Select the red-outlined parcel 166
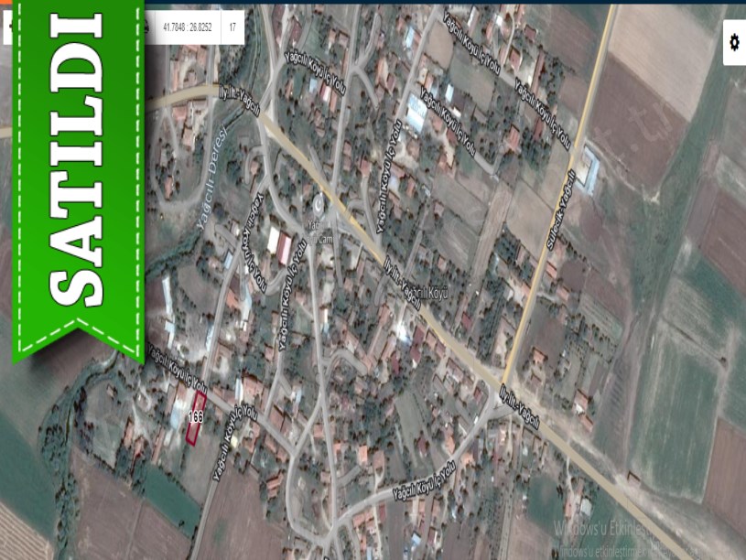The height and width of the screenshot is (560, 746). coord(195,418)
